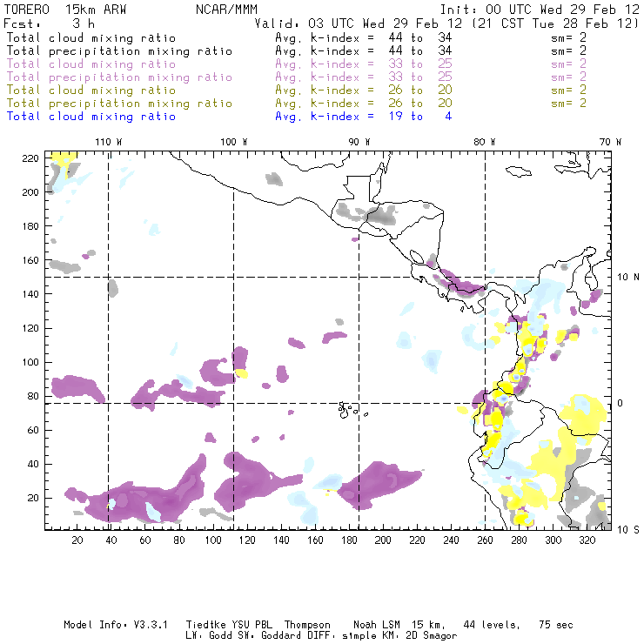644x644 pixels.
Task: Select the 'Noah LSM' label
Action: (x=377, y=625)
